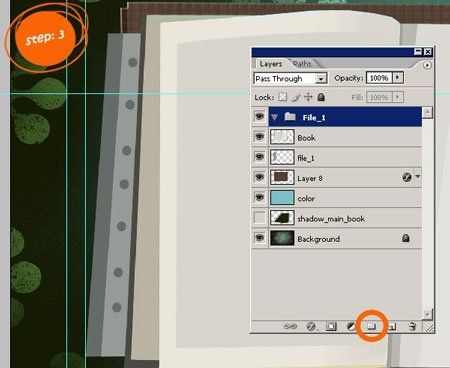This screenshot has height=368, width=450.
Task: Hide the file_1 layer
Action: click(260, 157)
